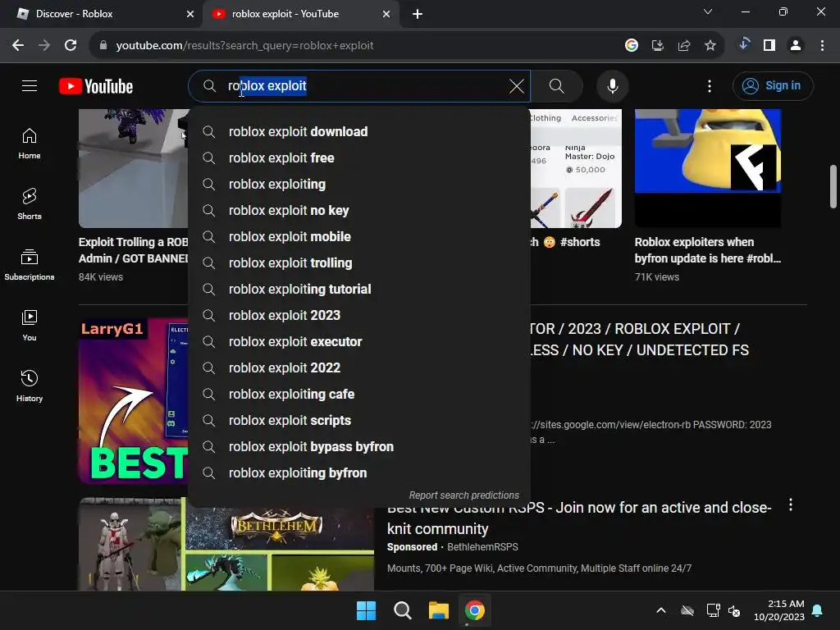Select suggestion 'roblox exploit no key'

tap(359, 211)
